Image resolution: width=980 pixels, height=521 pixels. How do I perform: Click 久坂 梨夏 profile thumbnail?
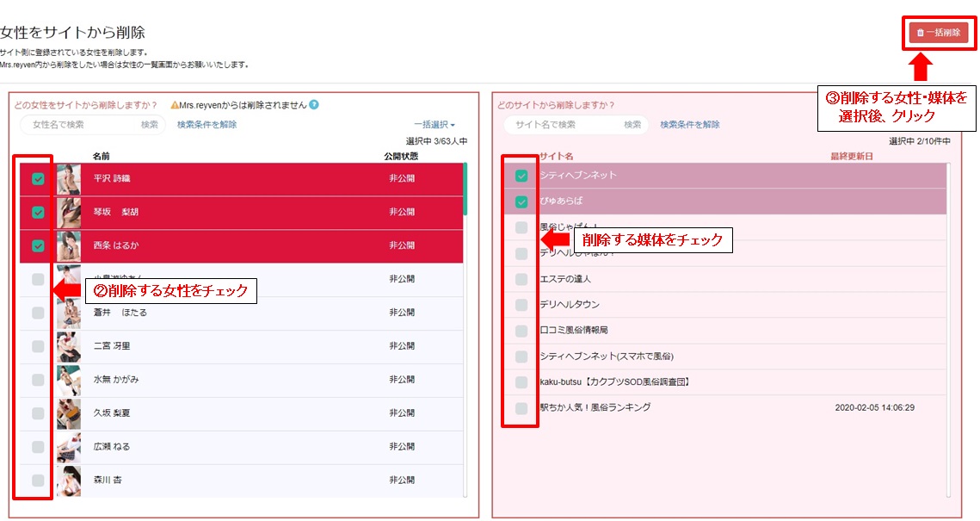click(69, 413)
